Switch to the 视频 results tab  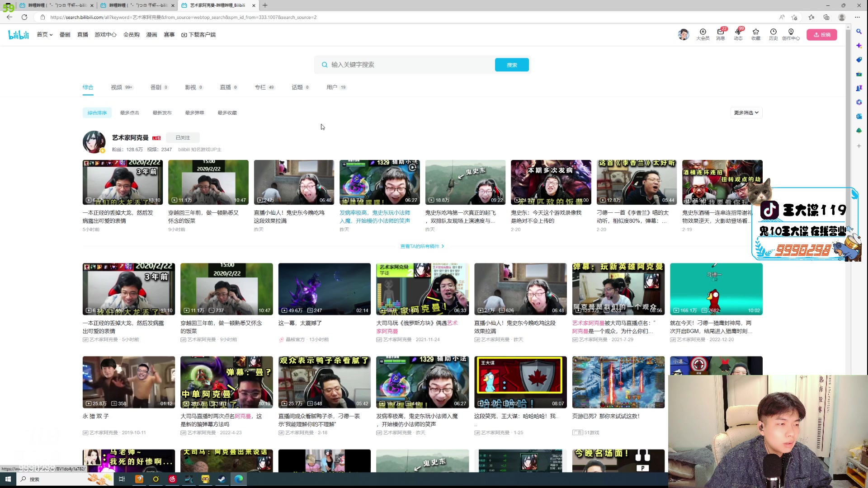[x=122, y=87]
